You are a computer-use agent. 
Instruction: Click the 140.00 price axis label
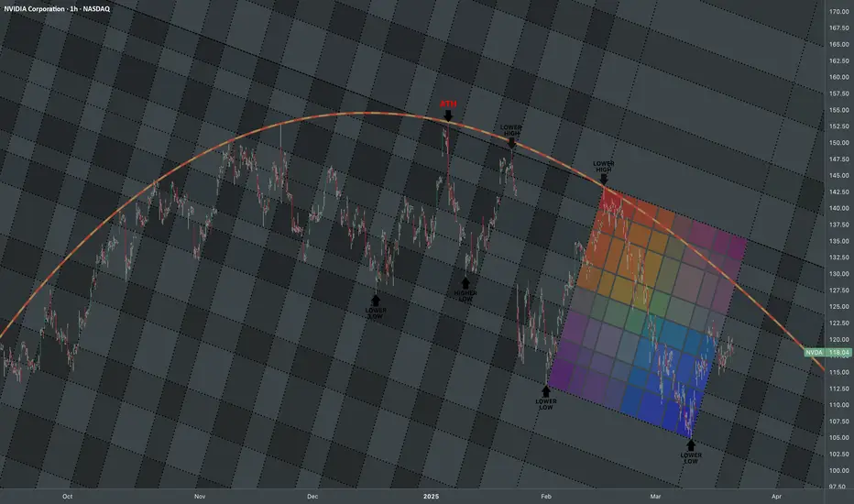(x=839, y=208)
